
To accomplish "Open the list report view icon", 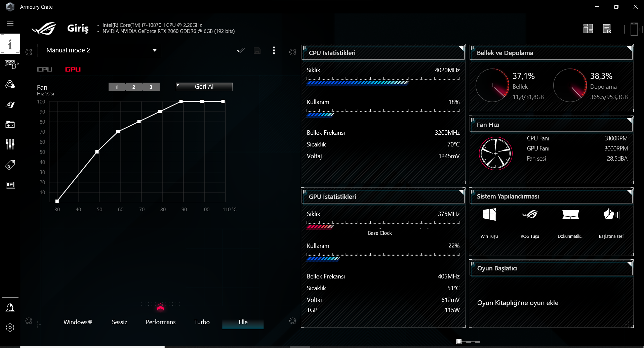I will [607, 29].
